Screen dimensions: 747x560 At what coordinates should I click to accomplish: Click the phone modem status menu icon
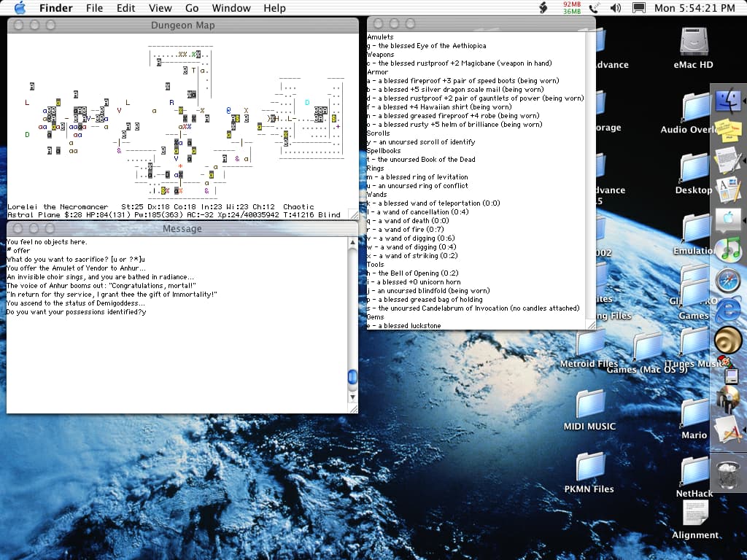click(594, 8)
